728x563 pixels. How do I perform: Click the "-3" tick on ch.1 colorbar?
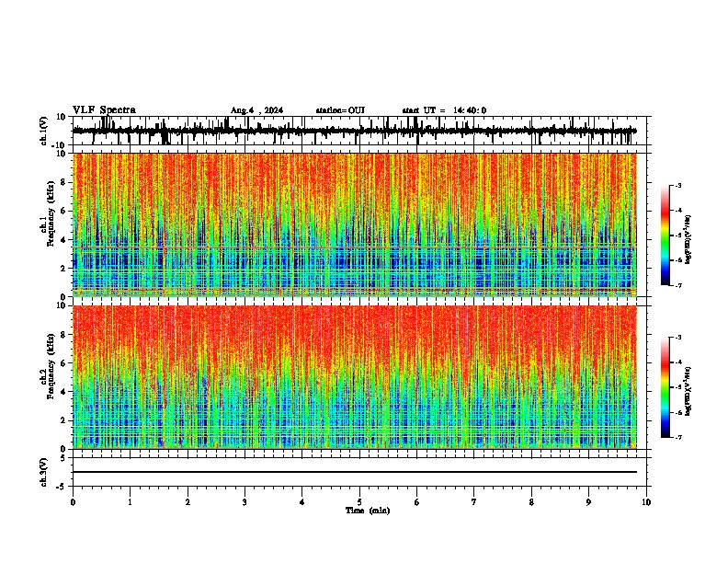point(678,185)
